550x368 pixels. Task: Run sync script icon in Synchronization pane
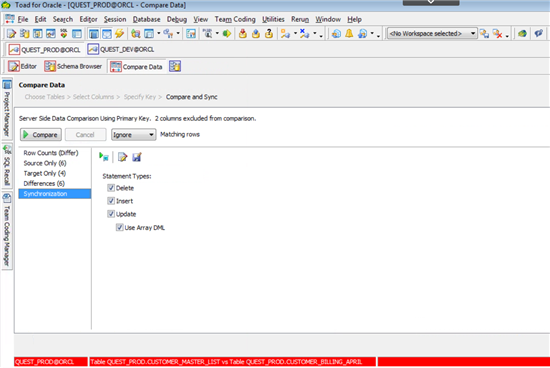(x=104, y=157)
